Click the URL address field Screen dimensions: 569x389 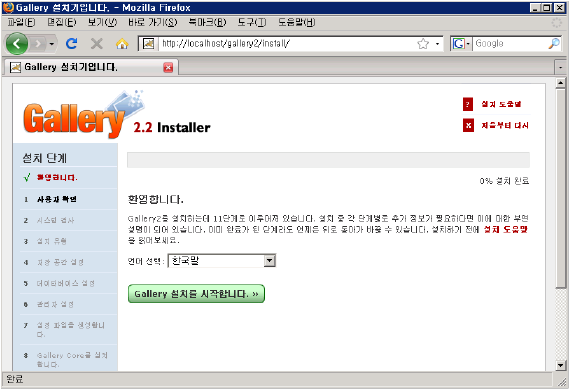(287, 44)
